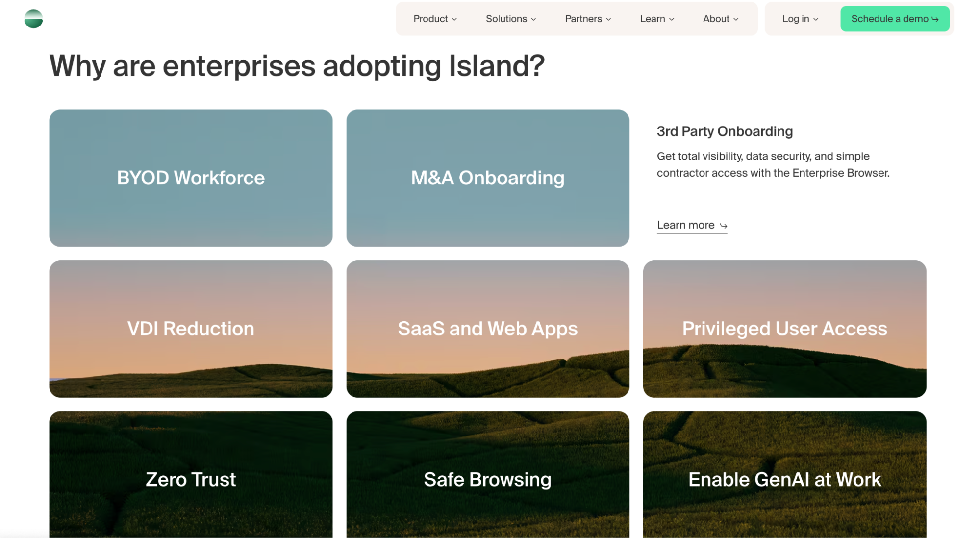
Task: Open the Product menu
Action: (x=435, y=19)
